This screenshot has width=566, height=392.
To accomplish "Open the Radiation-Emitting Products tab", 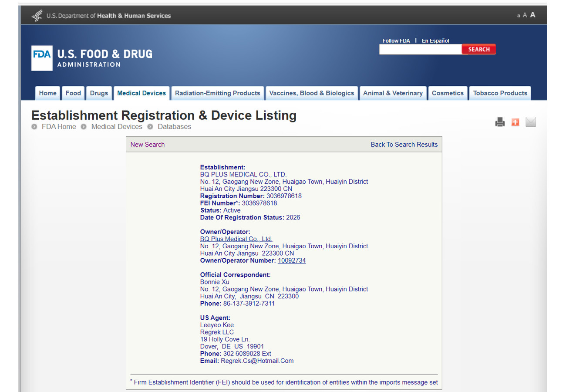I will [x=217, y=93].
